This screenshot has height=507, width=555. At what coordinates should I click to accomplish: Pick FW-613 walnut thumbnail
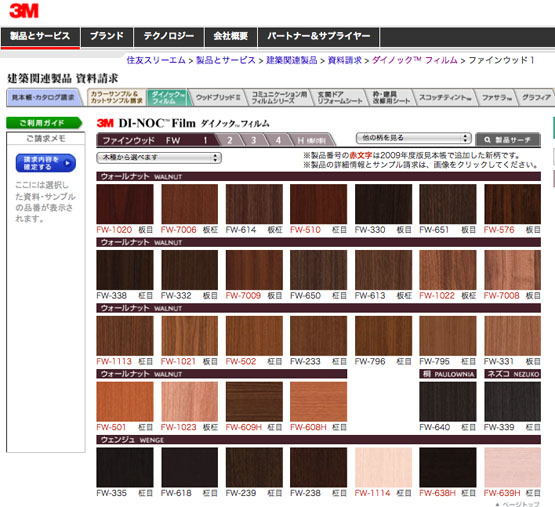(383, 270)
